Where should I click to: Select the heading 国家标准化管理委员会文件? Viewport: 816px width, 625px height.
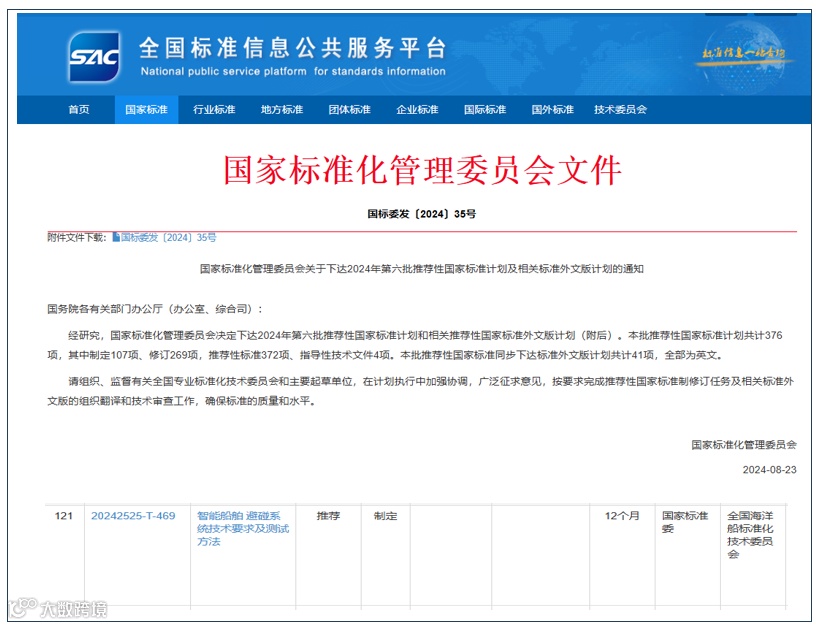point(423,170)
